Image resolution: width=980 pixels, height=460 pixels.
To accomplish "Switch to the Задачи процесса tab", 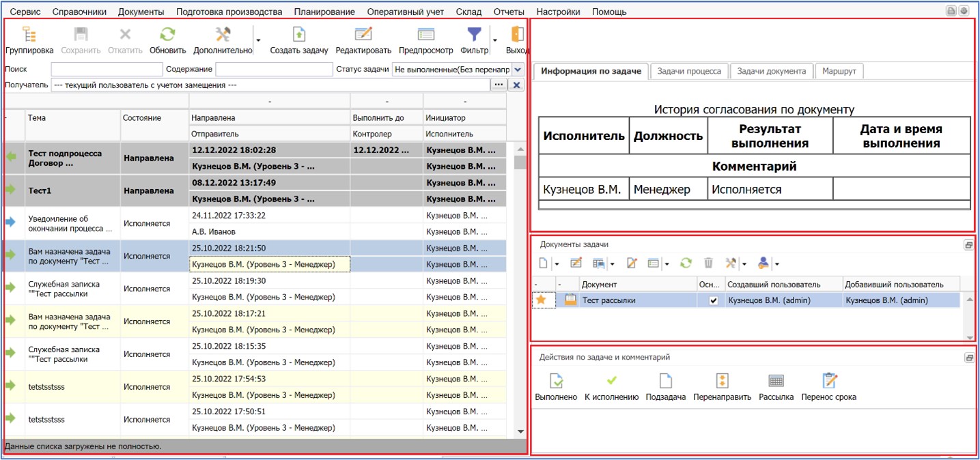I will coord(689,71).
